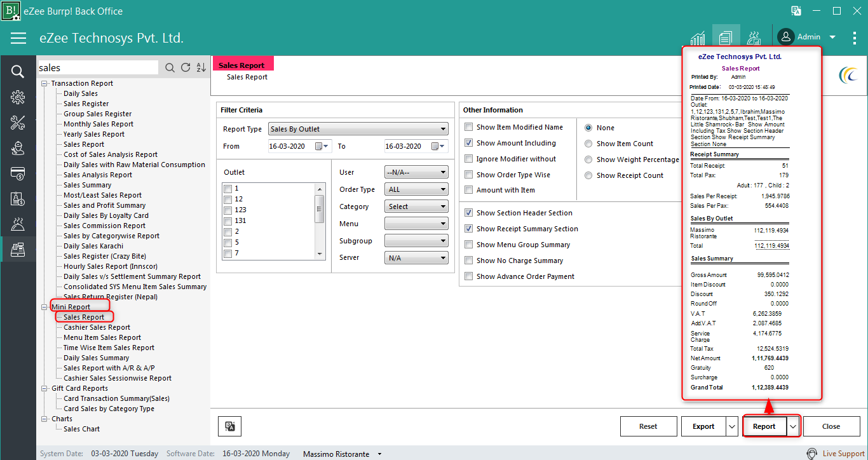Open Cashier Sales Report under Mini Report

97,327
